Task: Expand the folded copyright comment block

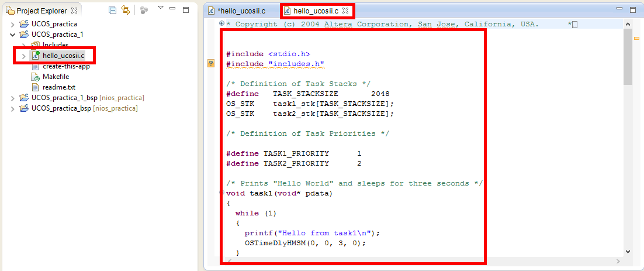Action: coord(222,24)
